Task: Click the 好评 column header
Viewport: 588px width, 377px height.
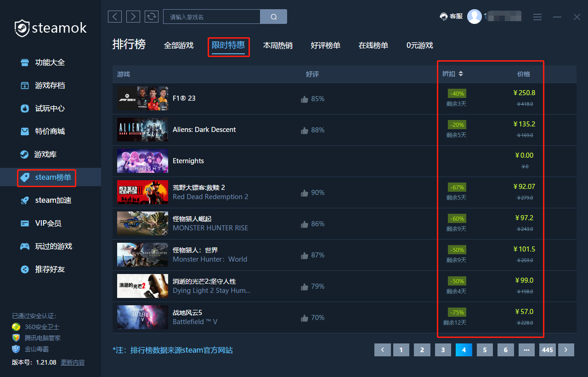Action: pos(312,74)
